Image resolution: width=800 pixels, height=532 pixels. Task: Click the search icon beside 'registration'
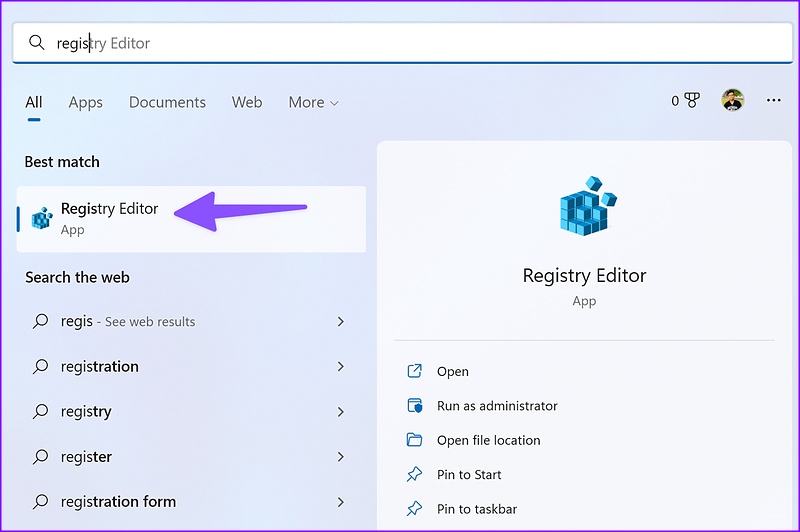tap(40, 366)
